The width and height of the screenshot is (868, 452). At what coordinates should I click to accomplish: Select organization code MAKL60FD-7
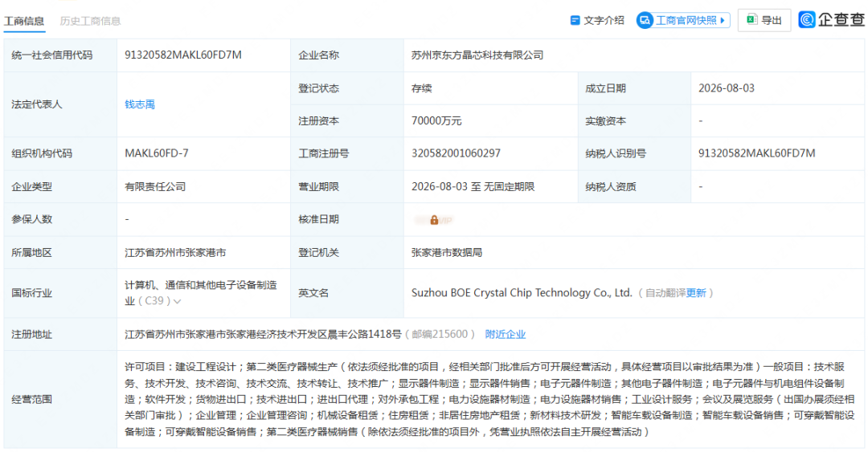point(157,153)
